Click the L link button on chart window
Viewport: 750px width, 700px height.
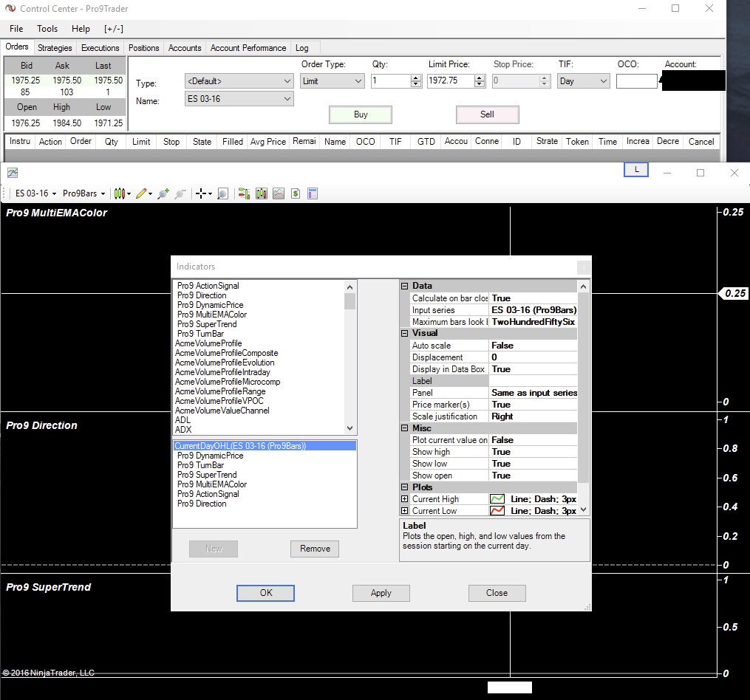point(636,170)
